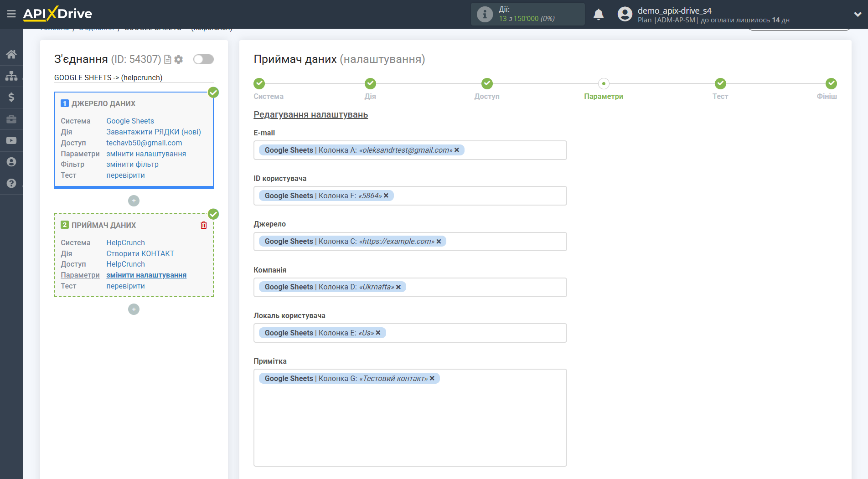Click the receiver Параметри label link

pyautogui.click(x=80, y=275)
